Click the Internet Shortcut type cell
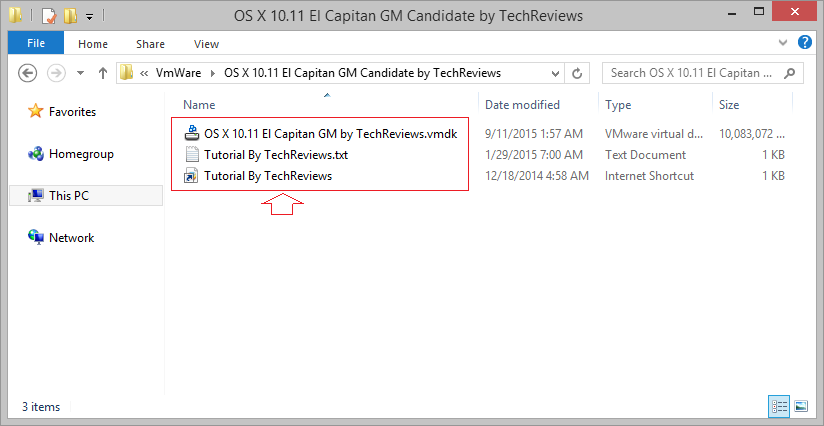Viewport: 824px width, 426px height. click(x=650, y=176)
